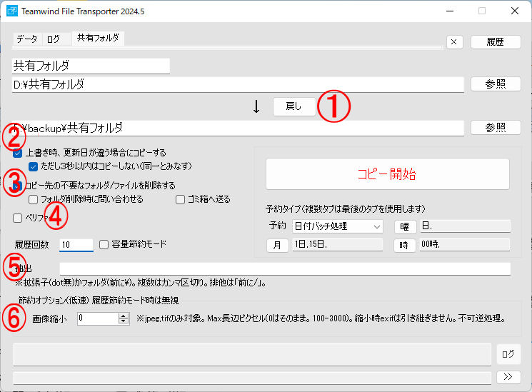Viewport: 532px width, 392px height.
Task: Click the 月 schedule button
Action: click(277, 245)
